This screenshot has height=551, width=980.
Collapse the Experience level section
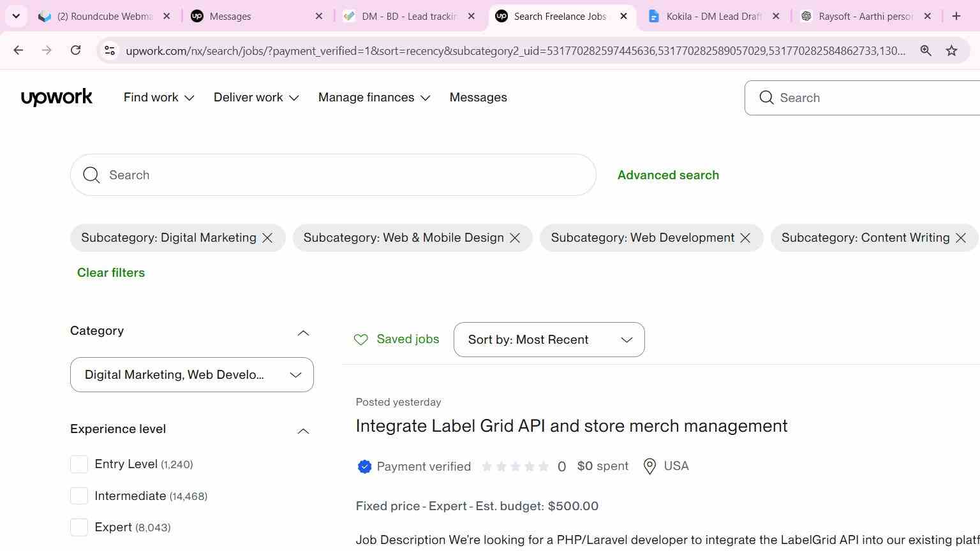(303, 431)
